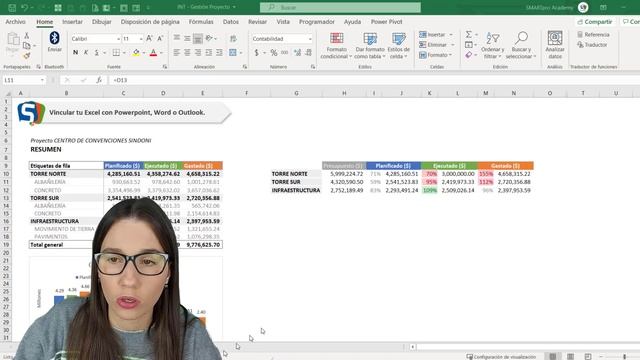The width and height of the screenshot is (640, 360).
Task: Click the red font color button
Action: pos(153,53)
